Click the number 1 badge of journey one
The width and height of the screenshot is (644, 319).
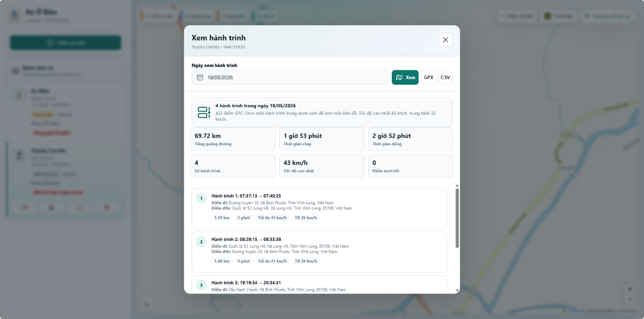(x=201, y=198)
